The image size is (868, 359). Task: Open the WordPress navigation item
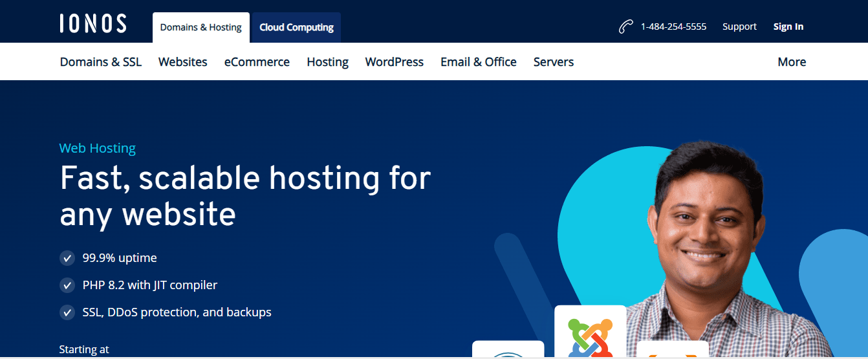[394, 62]
